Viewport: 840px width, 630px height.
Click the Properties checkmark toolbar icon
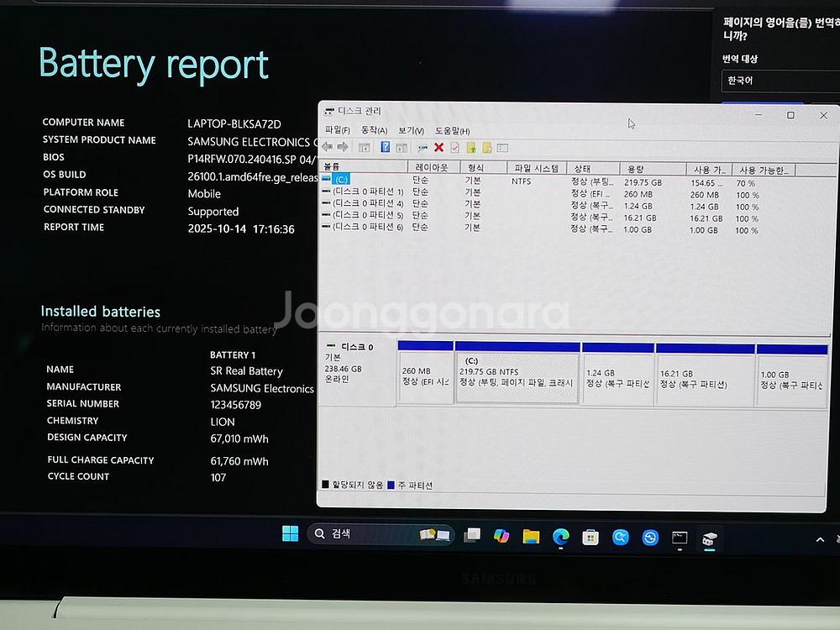click(x=454, y=148)
